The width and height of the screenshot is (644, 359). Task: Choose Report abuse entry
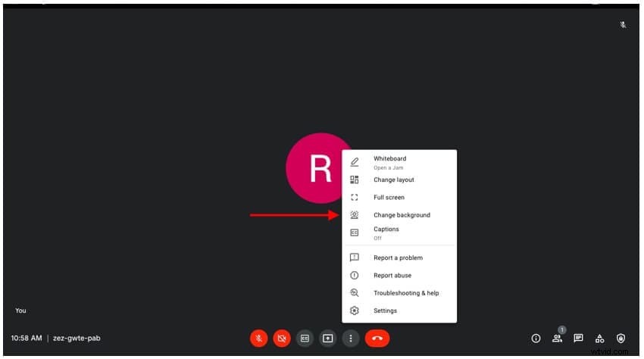tap(399, 276)
